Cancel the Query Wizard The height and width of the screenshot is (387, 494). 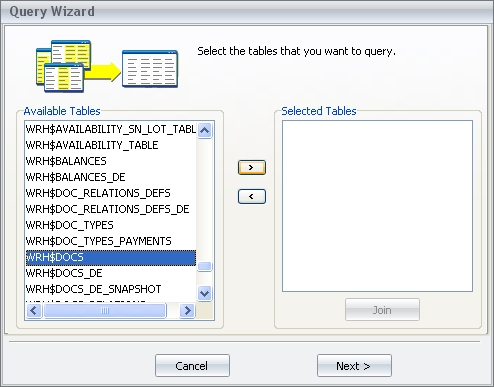pyautogui.click(x=192, y=366)
